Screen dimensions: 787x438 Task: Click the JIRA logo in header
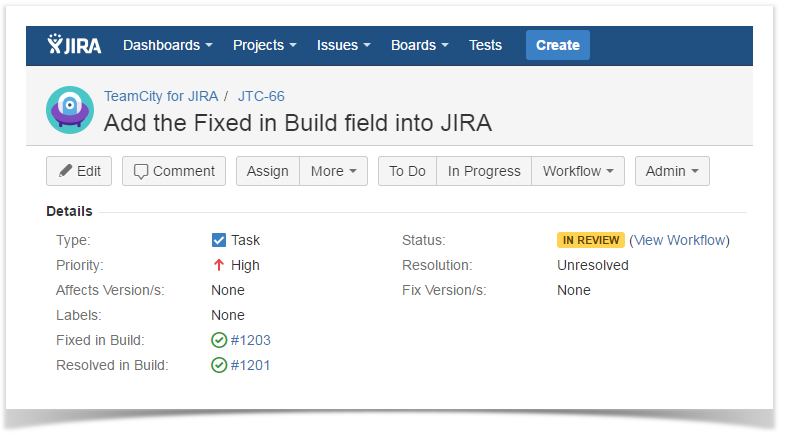click(74, 45)
